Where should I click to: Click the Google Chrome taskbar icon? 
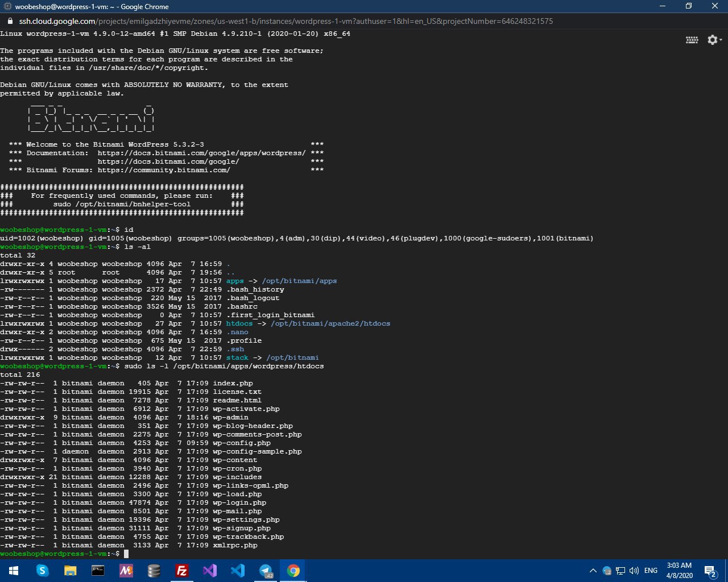click(293, 571)
